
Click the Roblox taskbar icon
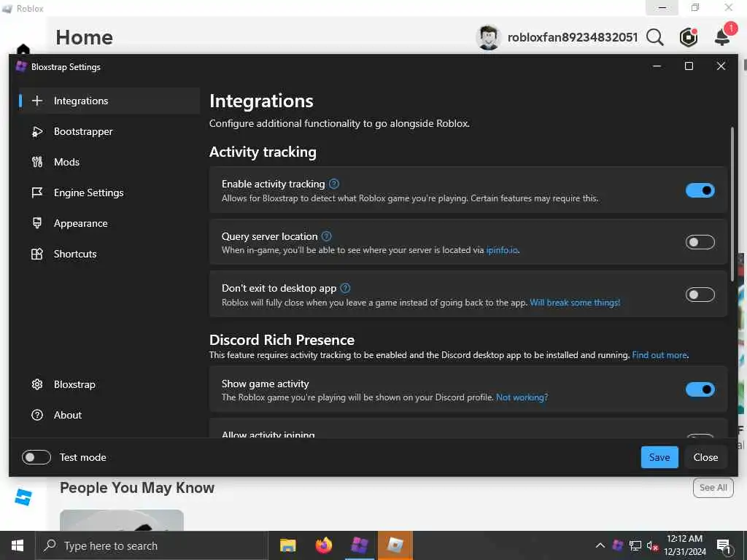395,545
